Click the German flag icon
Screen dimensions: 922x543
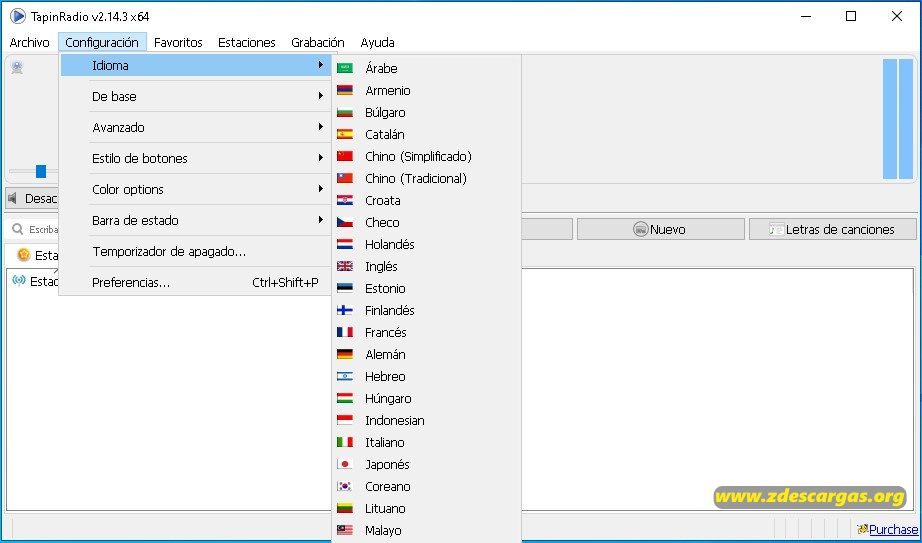click(345, 354)
